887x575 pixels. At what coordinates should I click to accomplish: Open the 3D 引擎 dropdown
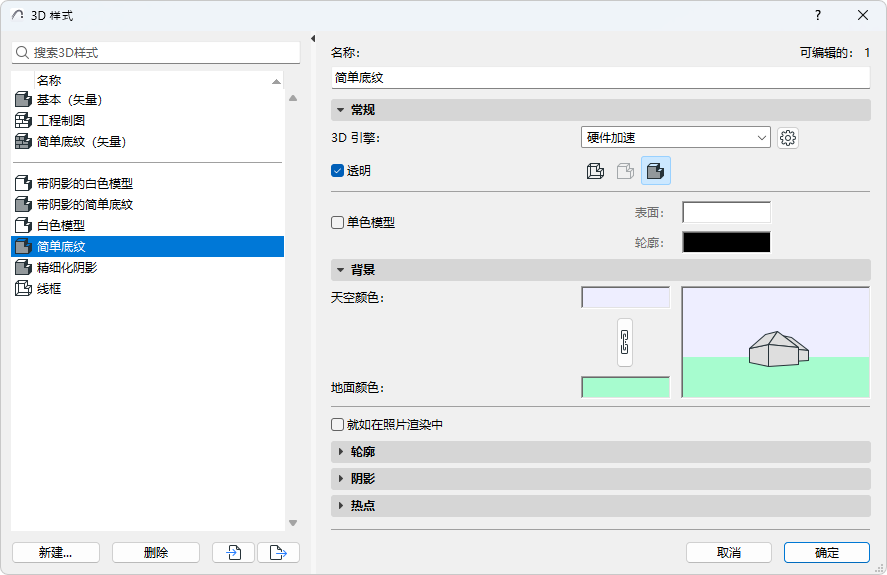point(675,138)
